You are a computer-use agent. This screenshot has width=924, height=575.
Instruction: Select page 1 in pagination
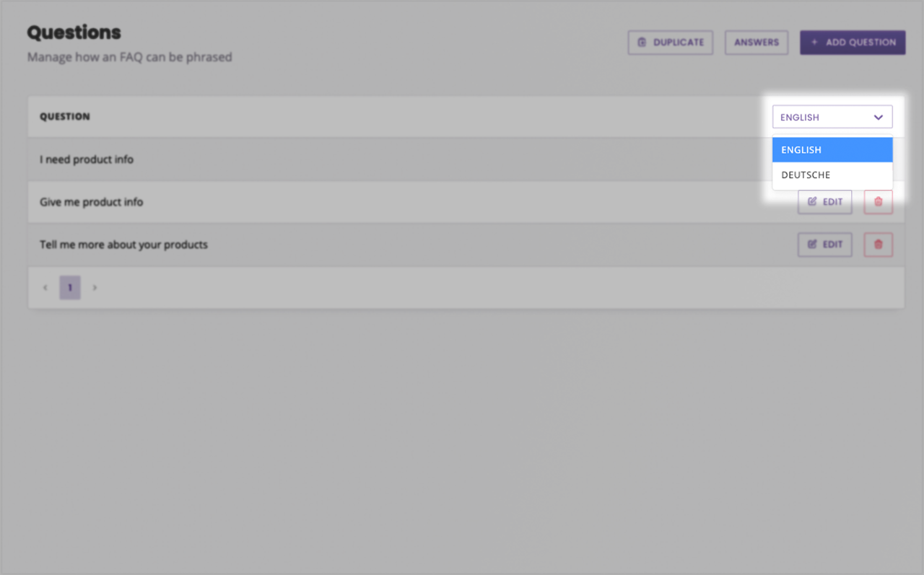point(70,288)
